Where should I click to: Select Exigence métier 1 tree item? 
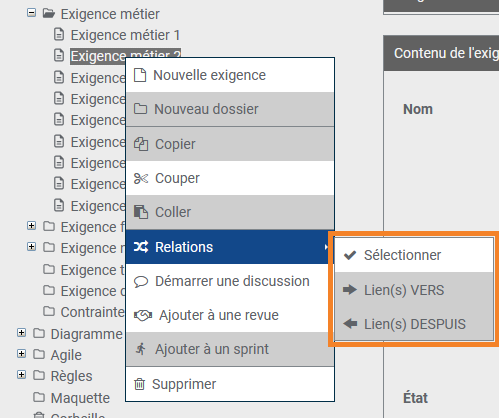[125, 35]
